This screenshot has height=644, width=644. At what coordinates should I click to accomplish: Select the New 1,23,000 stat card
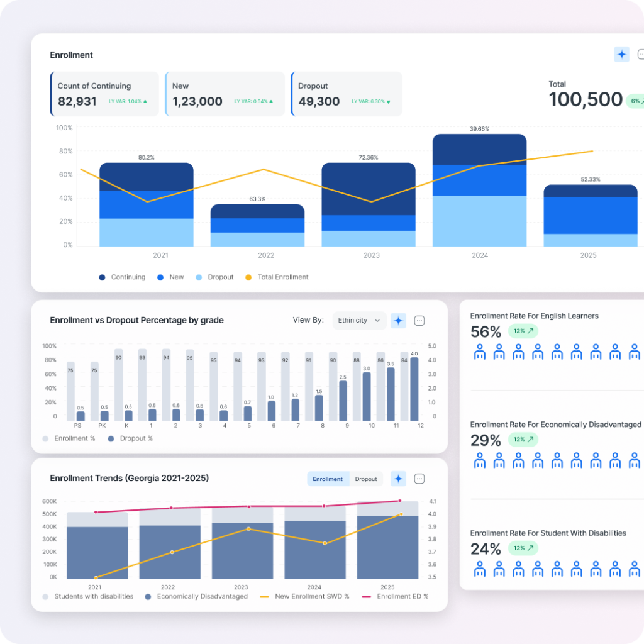(225, 94)
